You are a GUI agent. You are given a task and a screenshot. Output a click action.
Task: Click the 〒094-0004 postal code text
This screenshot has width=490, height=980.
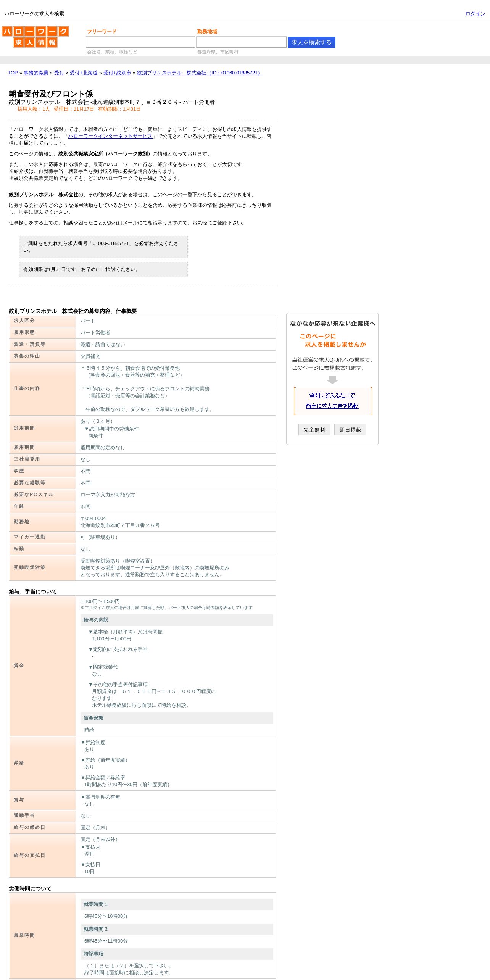93,519
